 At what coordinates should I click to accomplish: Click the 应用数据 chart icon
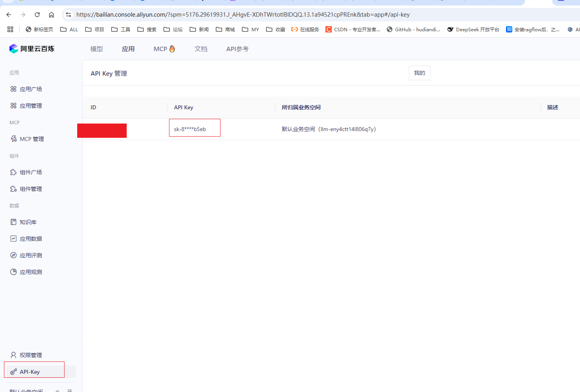[13, 239]
